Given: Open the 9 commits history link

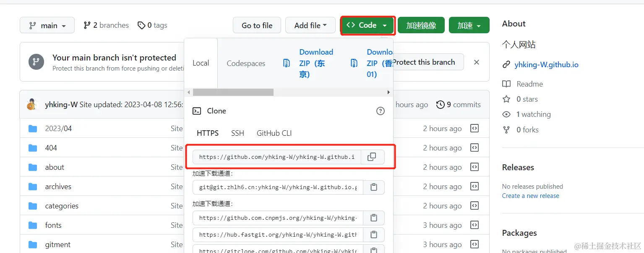Looking at the screenshot, I should tap(459, 105).
